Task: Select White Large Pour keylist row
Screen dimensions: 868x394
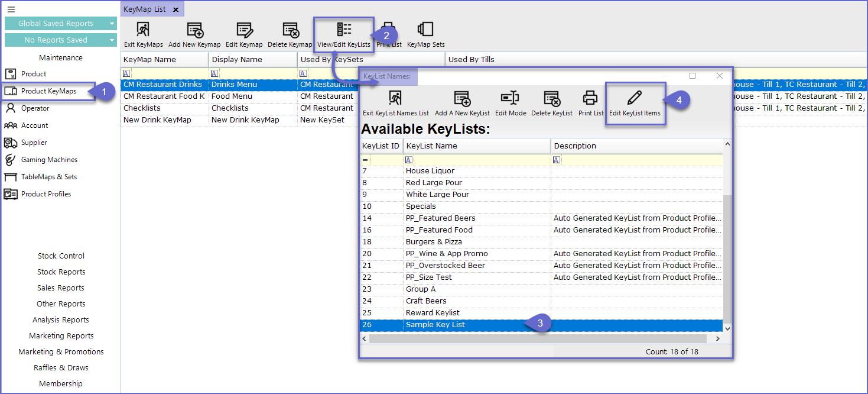Action: tap(541, 195)
